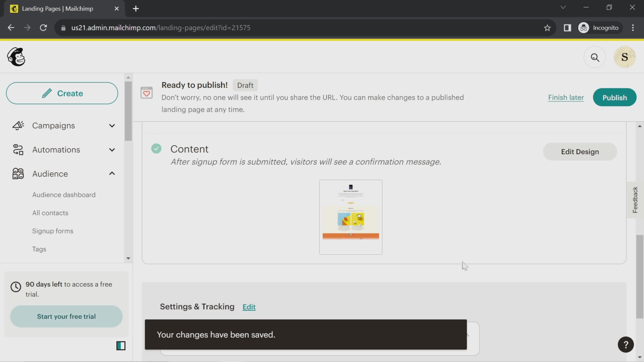644x362 pixels.
Task: Click the Settings Tracking Edit link
Action: [249, 307]
